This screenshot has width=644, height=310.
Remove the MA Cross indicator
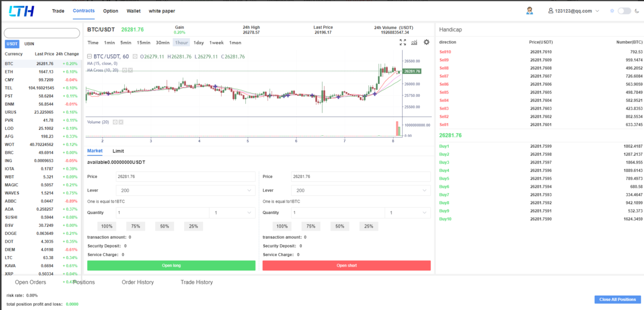tap(131, 70)
